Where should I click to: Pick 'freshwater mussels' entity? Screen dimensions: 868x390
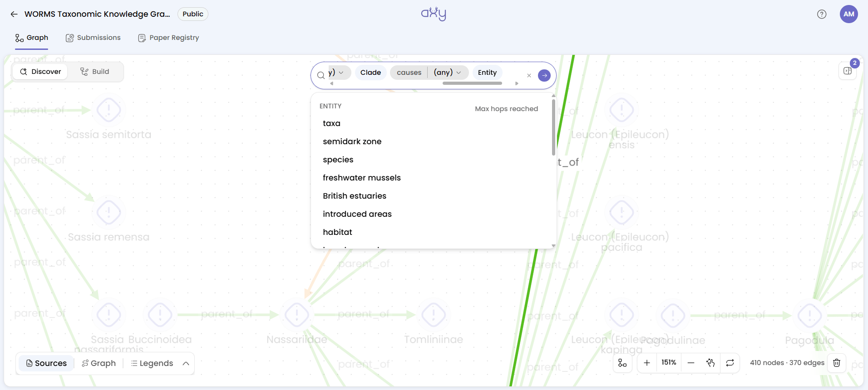pyautogui.click(x=431, y=178)
